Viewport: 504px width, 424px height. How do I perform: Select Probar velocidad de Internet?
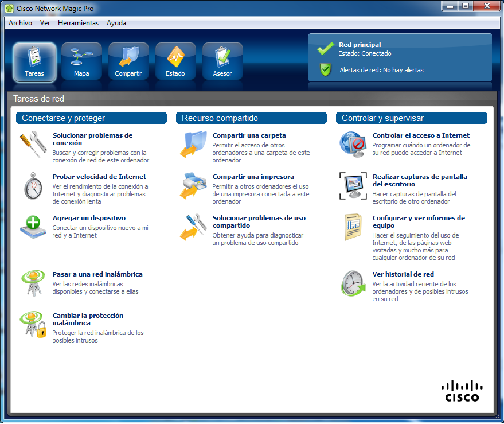99,177
